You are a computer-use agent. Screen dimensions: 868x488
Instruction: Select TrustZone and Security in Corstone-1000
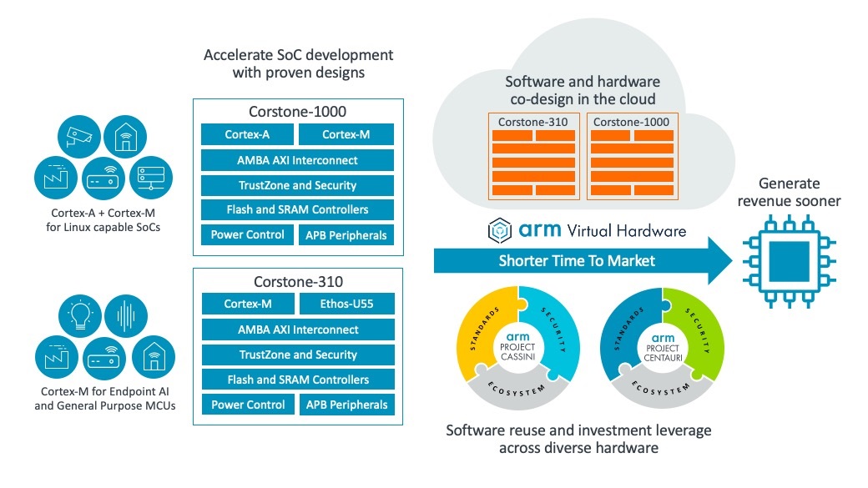(297, 185)
